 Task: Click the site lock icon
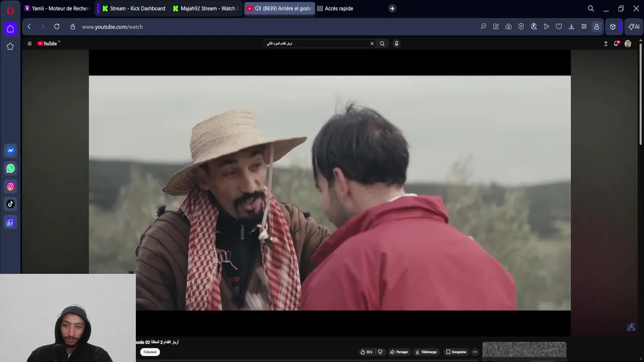pyautogui.click(x=72, y=27)
